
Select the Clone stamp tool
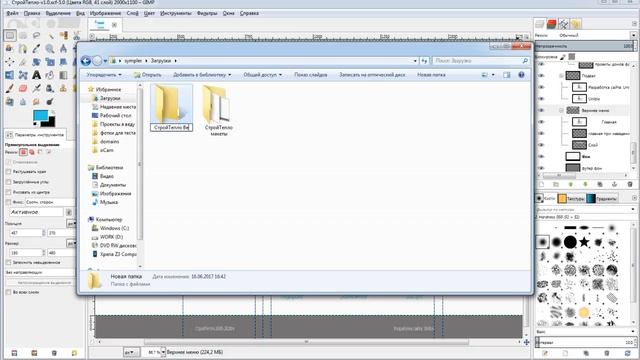[63, 88]
